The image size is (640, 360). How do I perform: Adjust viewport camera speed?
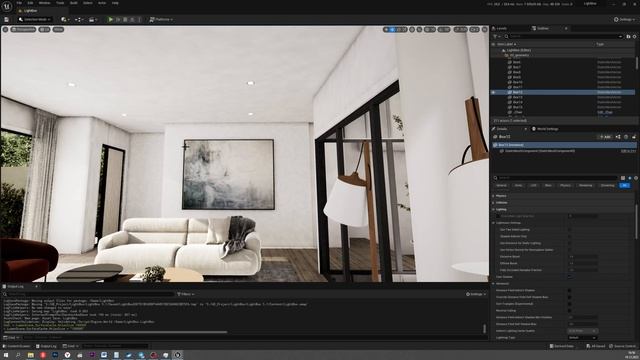click(474, 29)
